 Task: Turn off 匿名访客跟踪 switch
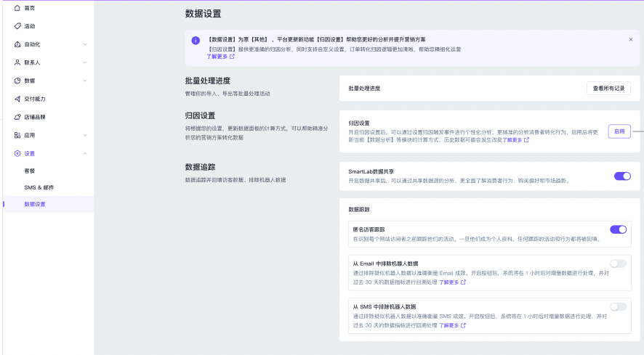click(618, 229)
